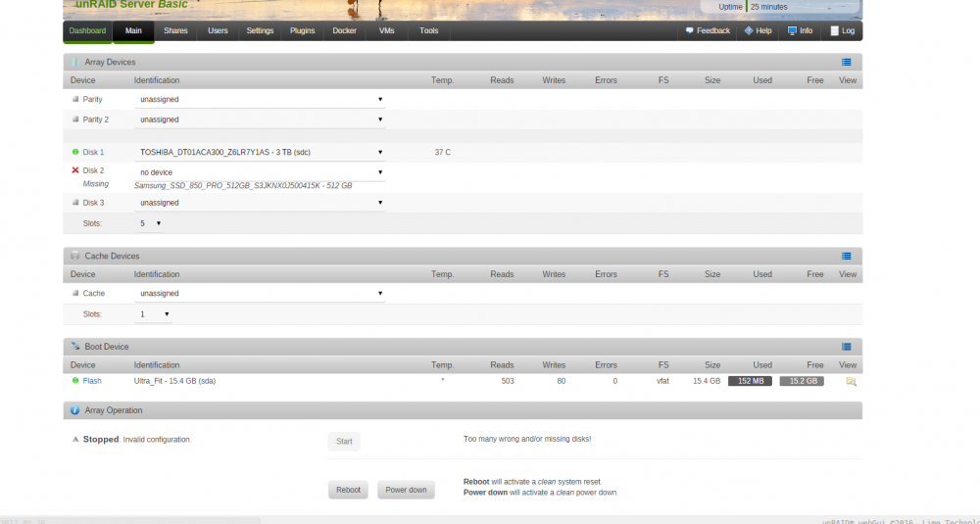Viewport: 980px width, 524px height.
Task: Click the missing Samsung SSD 850 PRO text
Action: pos(243,186)
